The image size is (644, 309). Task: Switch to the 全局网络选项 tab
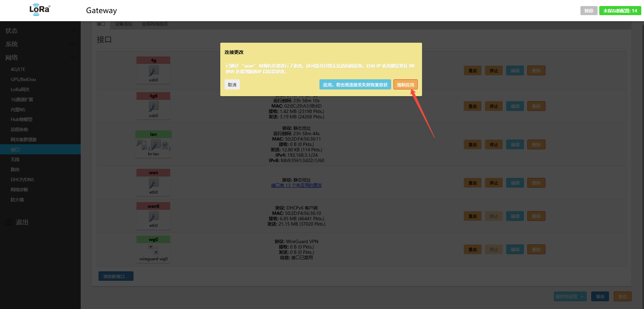click(x=155, y=24)
